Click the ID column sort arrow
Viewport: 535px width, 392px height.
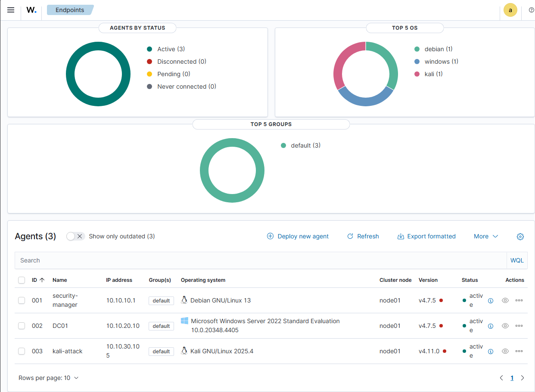pos(42,280)
